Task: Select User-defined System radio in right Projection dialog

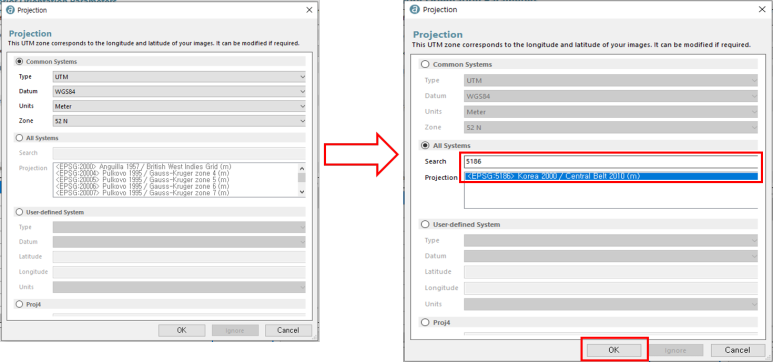Action: 425,224
